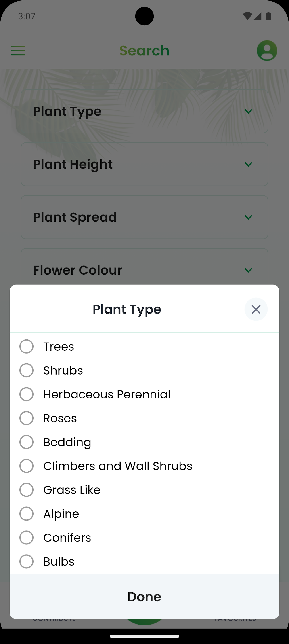This screenshot has height=644, width=289.
Task: Expand the Plant Spread dropdown
Action: point(144,217)
